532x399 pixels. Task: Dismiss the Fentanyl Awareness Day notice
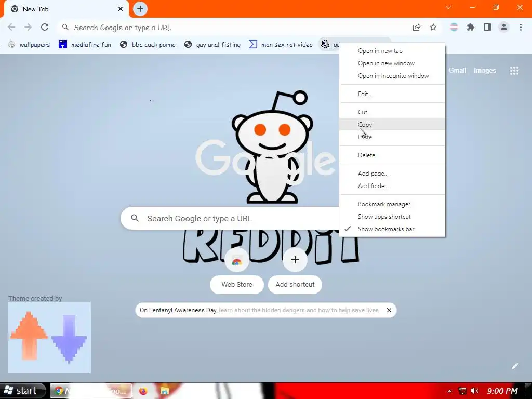[389, 310]
